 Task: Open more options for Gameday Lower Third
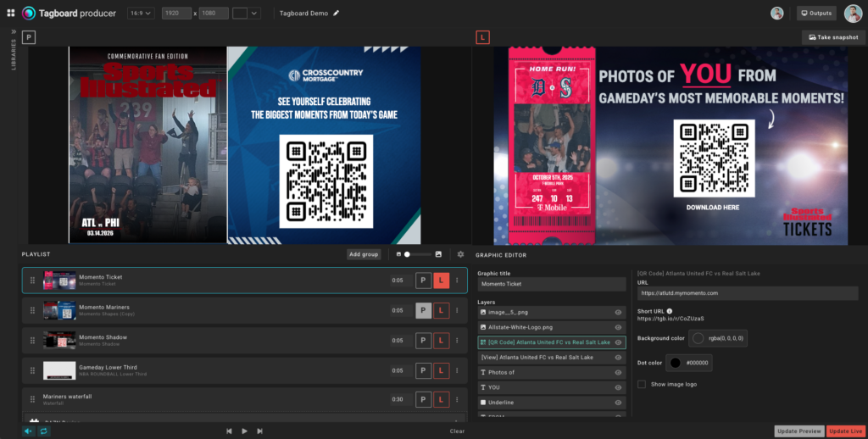click(457, 370)
